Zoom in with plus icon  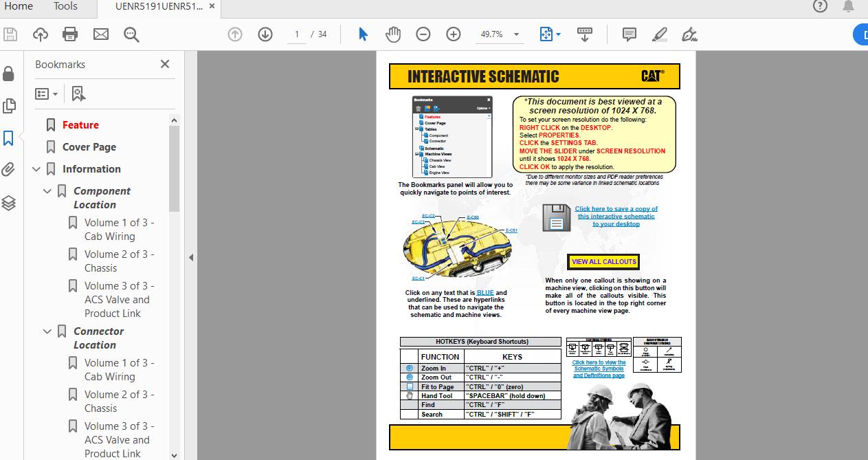click(x=454, y=34)
